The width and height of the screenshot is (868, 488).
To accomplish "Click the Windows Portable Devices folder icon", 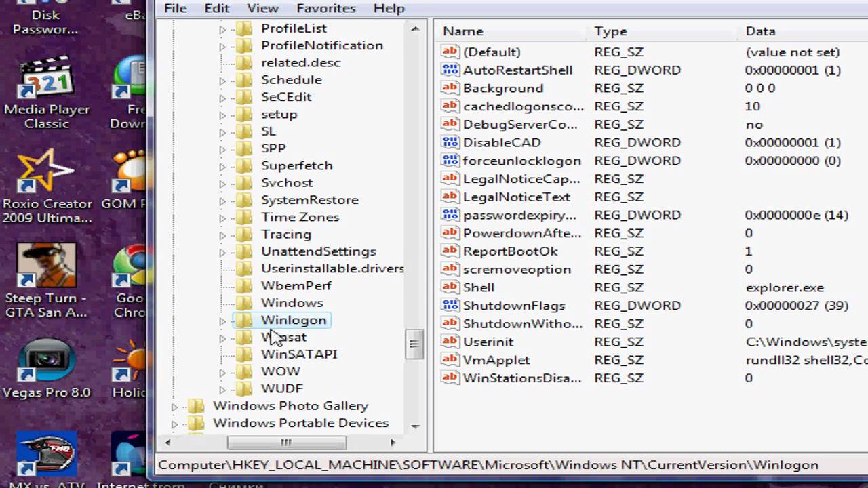I will coord(196,423).
